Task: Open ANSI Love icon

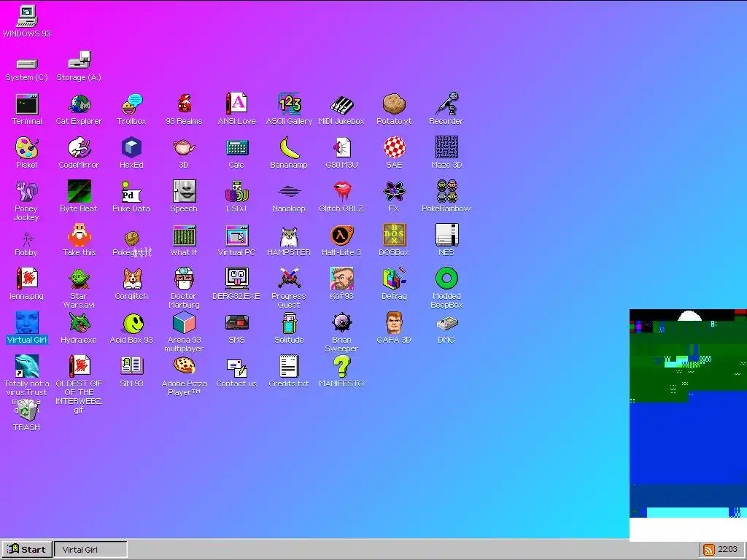Action: 237,104
